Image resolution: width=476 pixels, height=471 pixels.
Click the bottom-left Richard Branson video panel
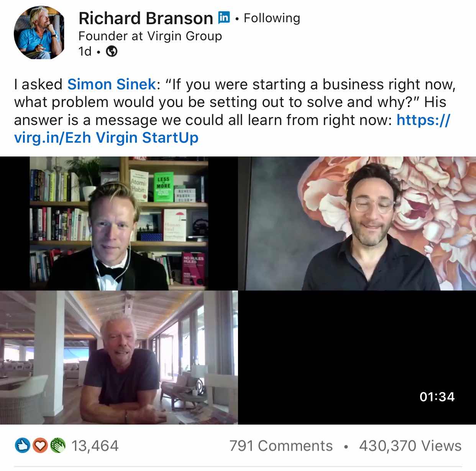119,357
